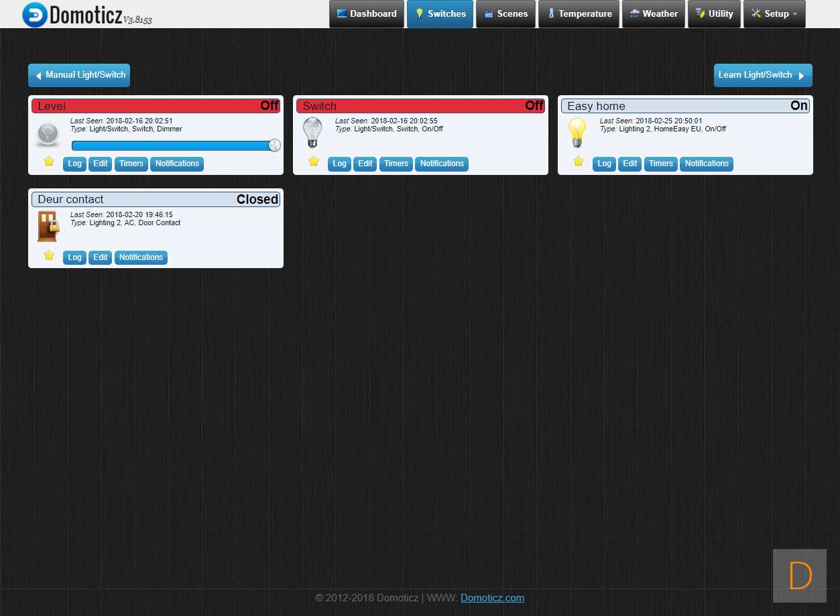Open Learn Light/Switch panel

coord(762,75)
